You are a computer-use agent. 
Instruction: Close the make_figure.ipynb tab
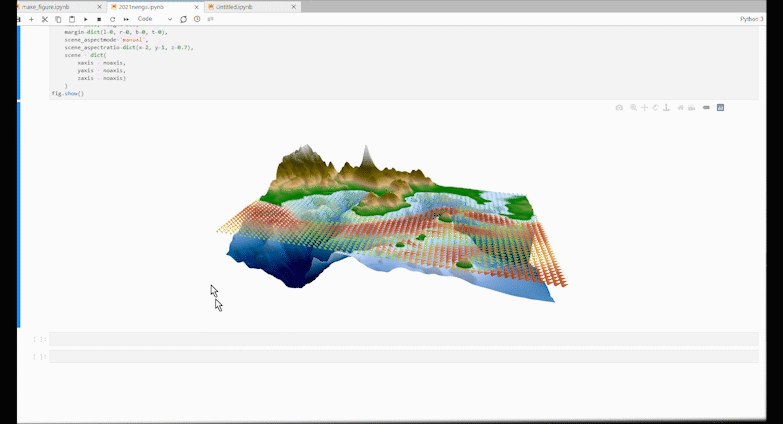coord(99,7)
